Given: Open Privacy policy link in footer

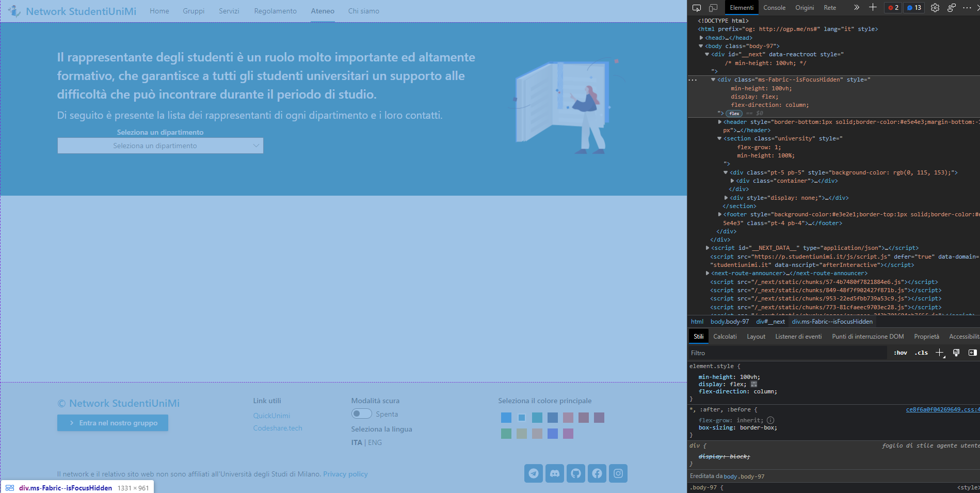Looking at the screenshot, I should 345,474.
